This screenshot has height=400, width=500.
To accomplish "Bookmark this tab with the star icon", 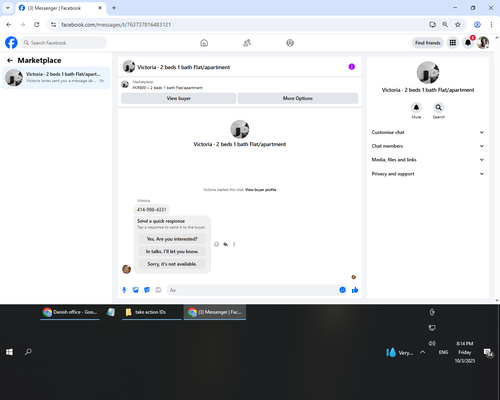I will (x=458, y=25).
